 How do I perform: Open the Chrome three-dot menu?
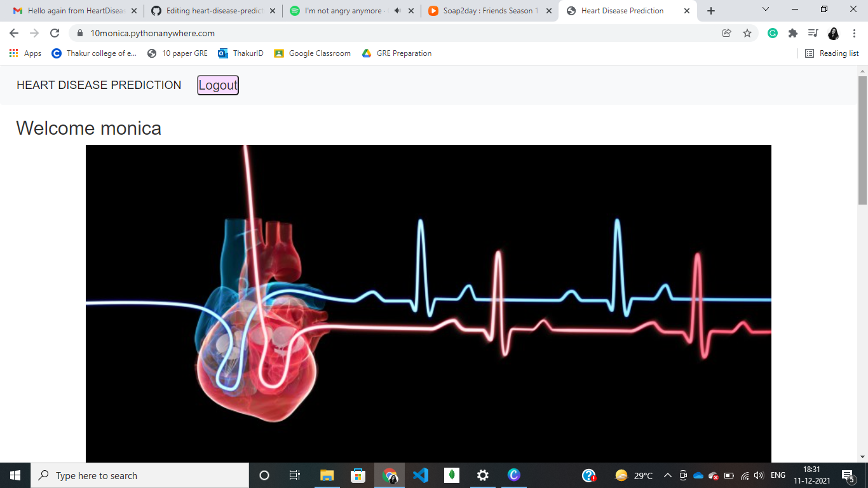coord(853,32)
